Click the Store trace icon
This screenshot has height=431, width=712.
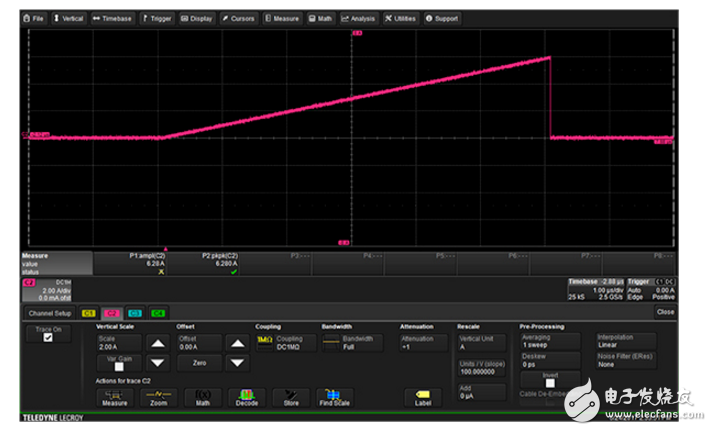tap(291, 397)
